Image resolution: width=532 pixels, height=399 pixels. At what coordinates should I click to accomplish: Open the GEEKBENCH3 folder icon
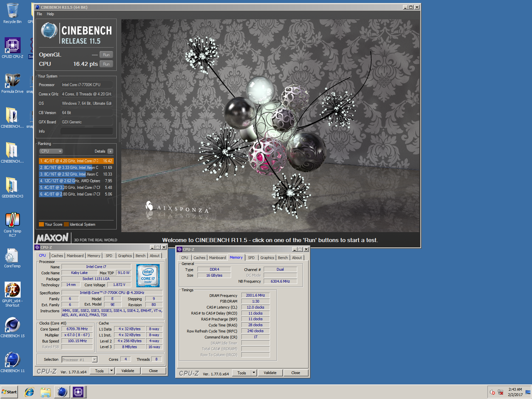coord(12,188)
